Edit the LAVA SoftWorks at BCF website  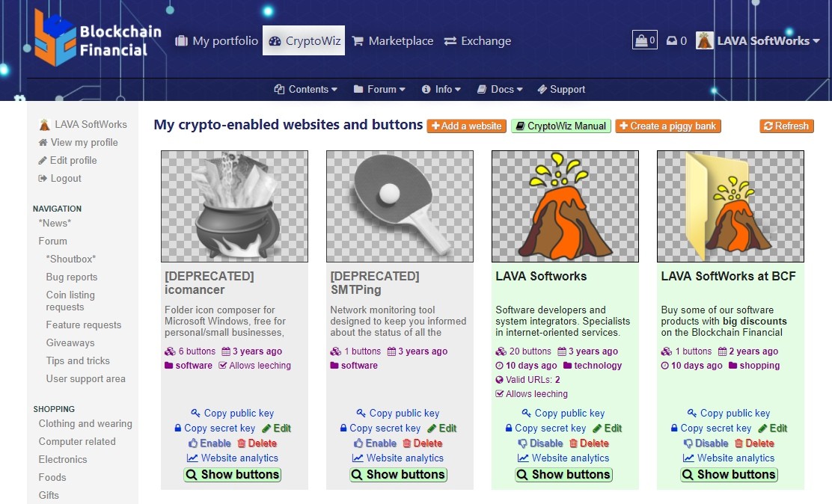[x=773, y=428]
